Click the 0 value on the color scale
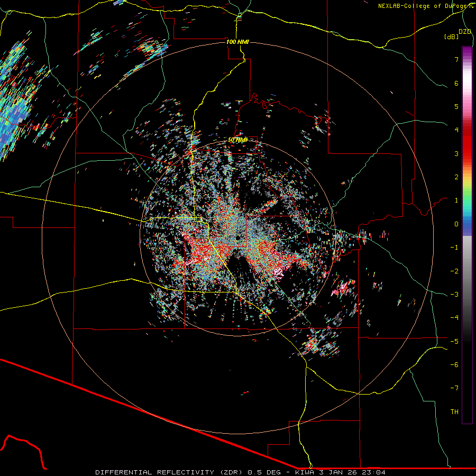Viewport: 476px width, 476px height. pos(456,224)
